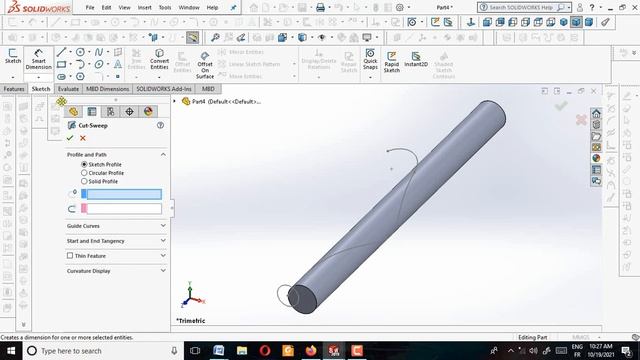
Task: Open the Smart Dimension dropdown arrow
Action: 38,77
